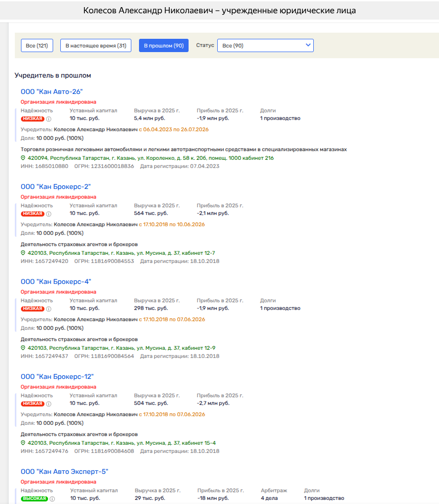439x504 pixels.
Task: Open ООО "Кан Брокерс-12" company page
Action: 57,377
